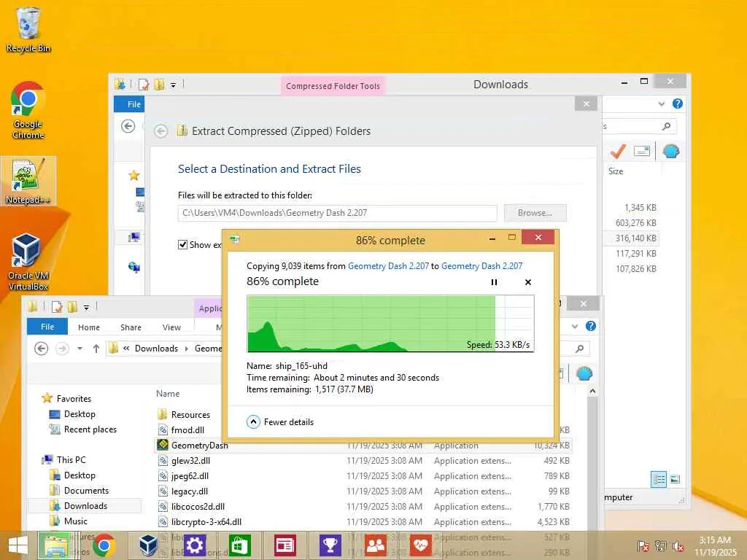
Task: Cancel the copy with the small X
Action: (528, 282)
